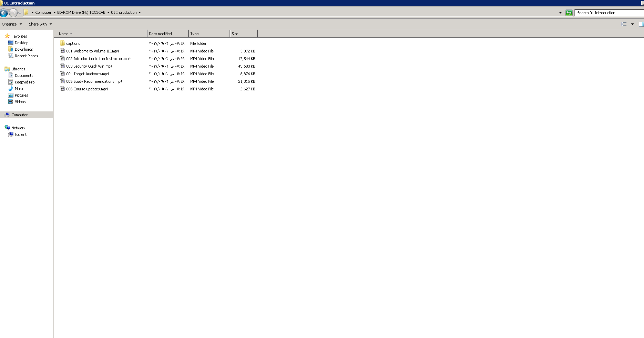Open the Music library in sidebar
The width and height of the screenshot is (644, 338).
click(x=19, y=89)
